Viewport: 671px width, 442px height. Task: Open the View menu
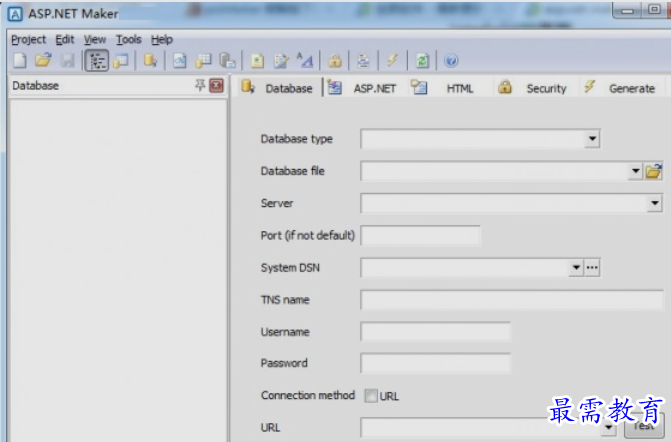(x=95, y=40)
